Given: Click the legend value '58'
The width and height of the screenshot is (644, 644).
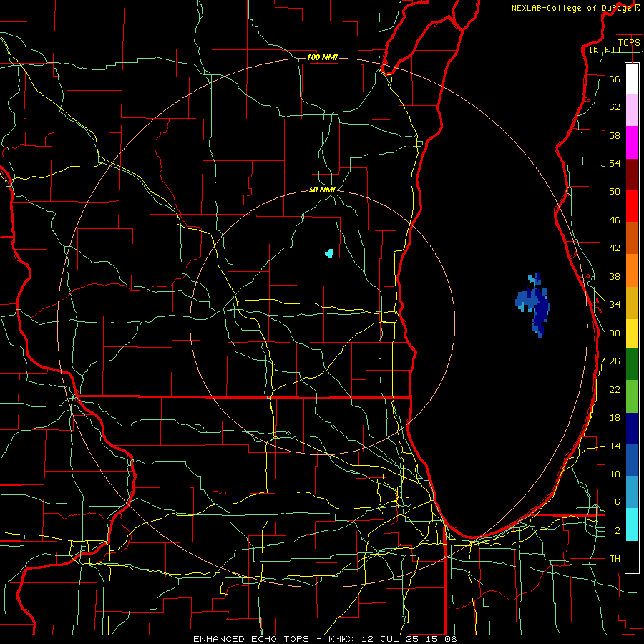Looking at the screenshot, I should point(615,135).
